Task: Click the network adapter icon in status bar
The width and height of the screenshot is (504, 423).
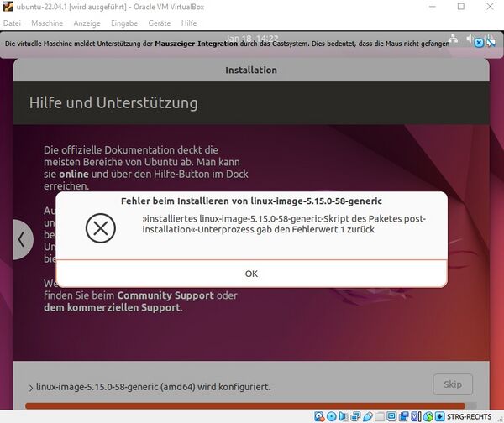Action: pos(357,416)
